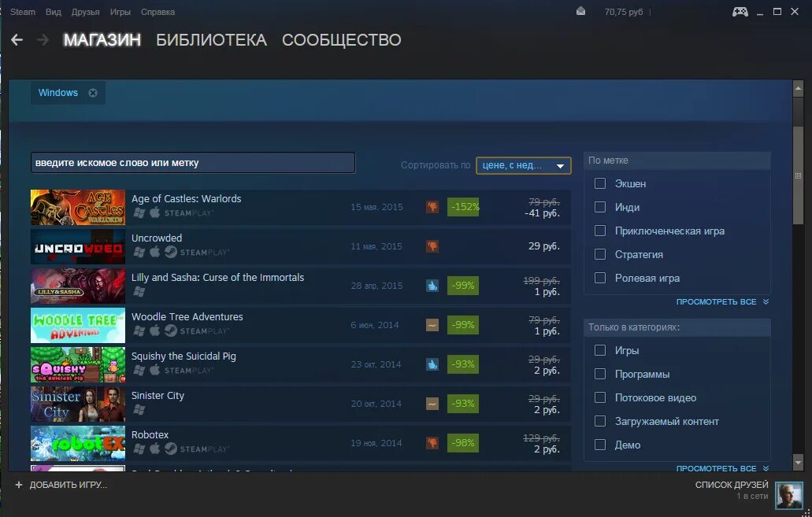Open the inbox envelope icon
The height and width of the screenshot is (517, 812).
pyautogui.click(x=580, y=11)
